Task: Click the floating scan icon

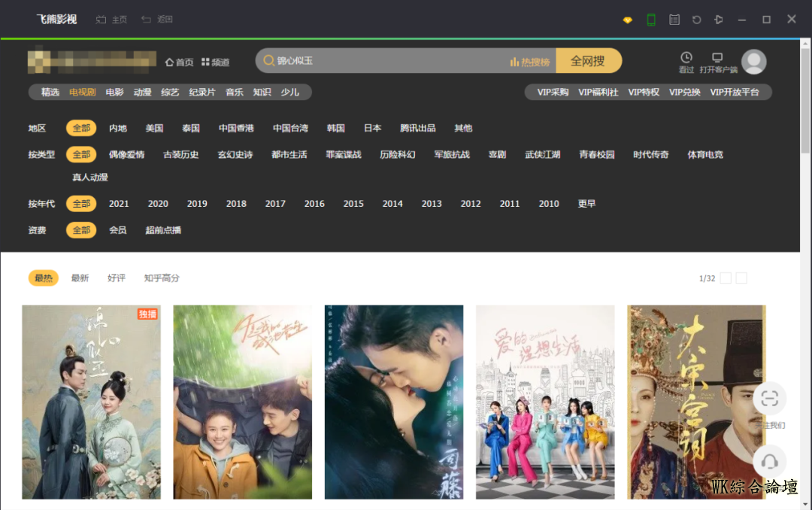Action: pos(770,399)
